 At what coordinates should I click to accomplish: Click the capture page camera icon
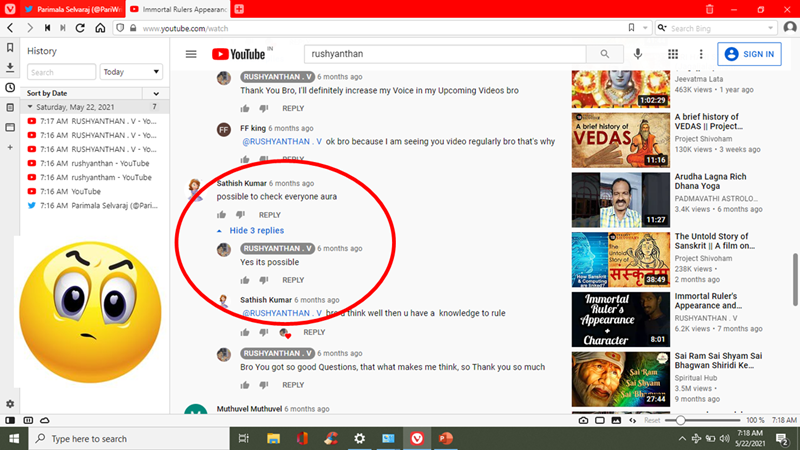(x=583, y=420)
